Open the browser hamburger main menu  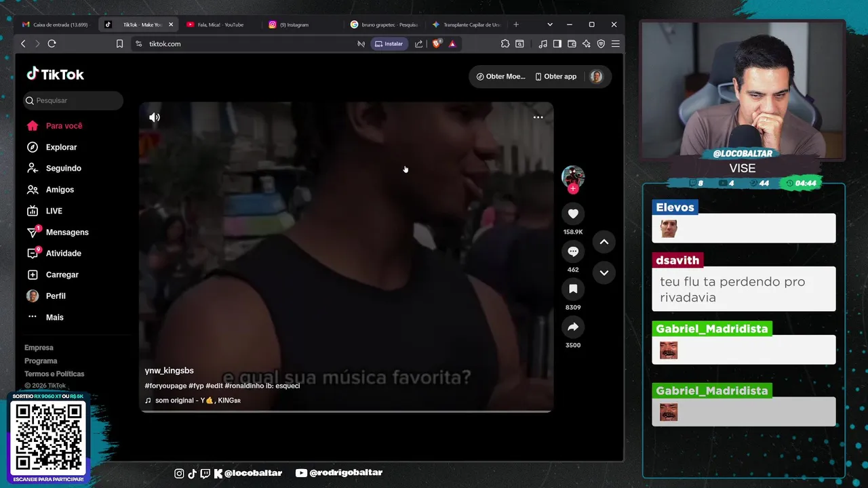coord(615,43)
